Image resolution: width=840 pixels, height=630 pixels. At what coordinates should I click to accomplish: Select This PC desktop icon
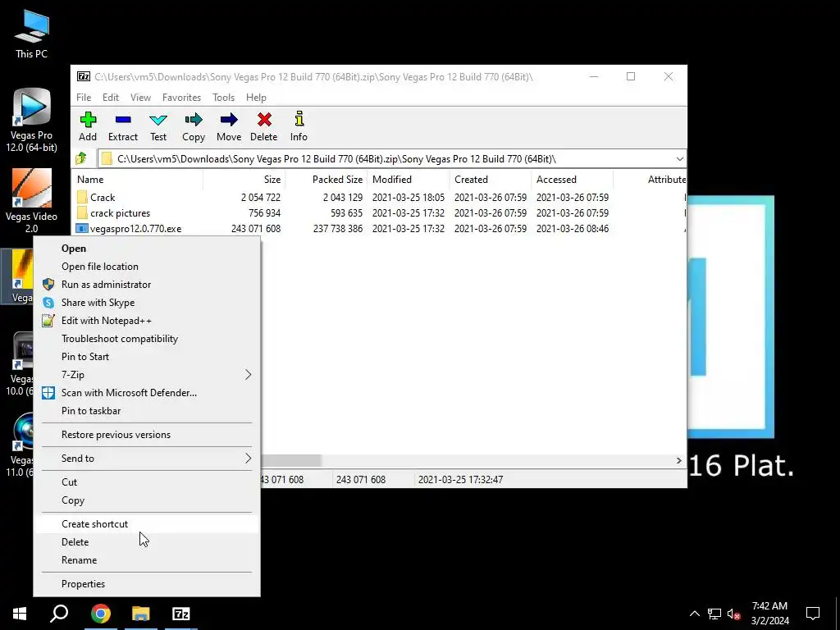tap(32, 34)
